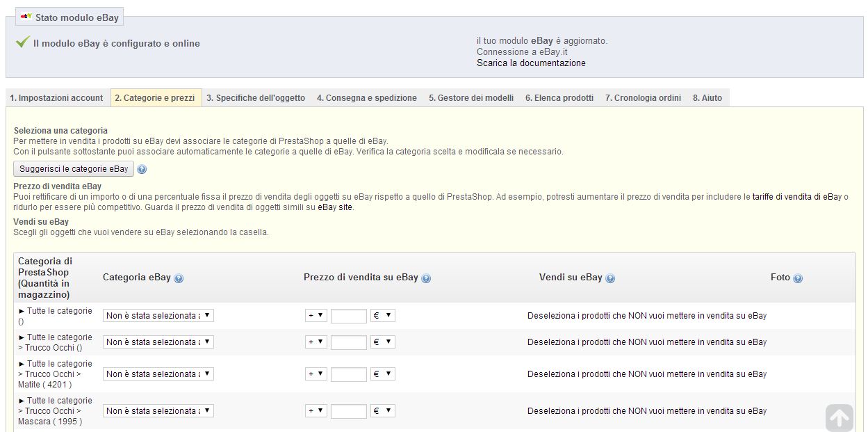Image resolution: width=868 pixels, height=432 pixels.
Task: Switch to tab 4. Consegna e spedizione
Action: coord(367,98)
